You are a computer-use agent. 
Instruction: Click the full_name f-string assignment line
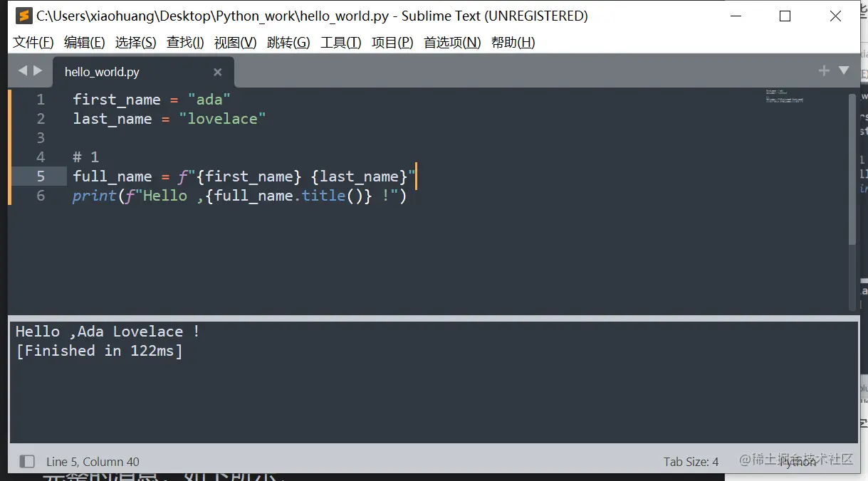(244, 176)
